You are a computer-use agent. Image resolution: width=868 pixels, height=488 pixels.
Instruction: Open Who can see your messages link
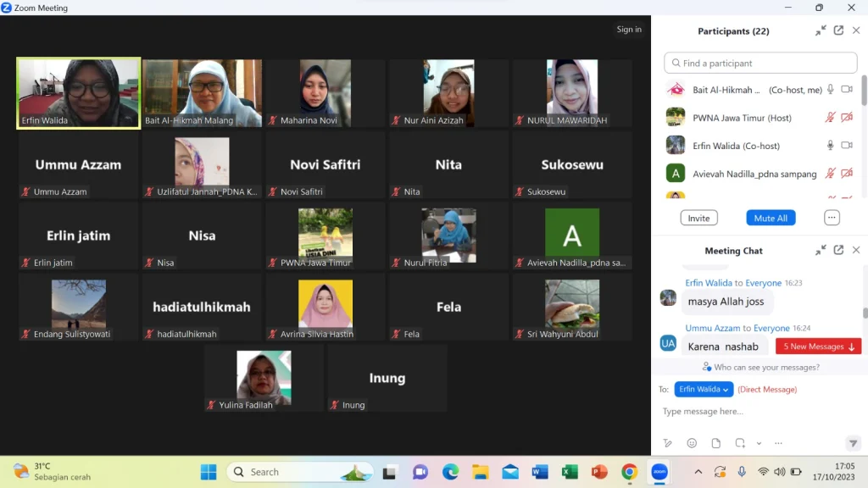760,368
